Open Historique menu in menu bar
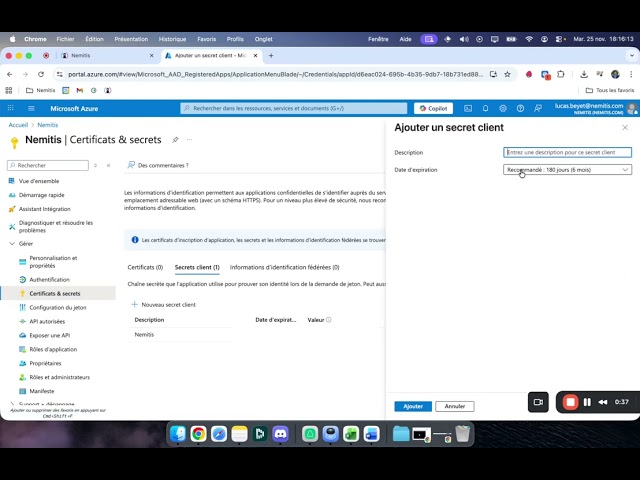Image resolution: width=640 pixels, height=480 pixels. click(172, 39)
